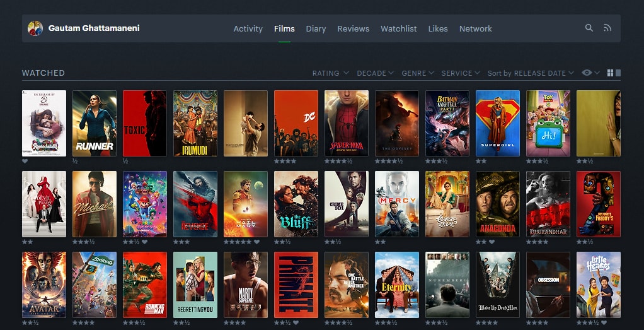Screen dimensions: 644x330
Task: Open the Zootopia 2 poster
Action: tap(95, 285)
